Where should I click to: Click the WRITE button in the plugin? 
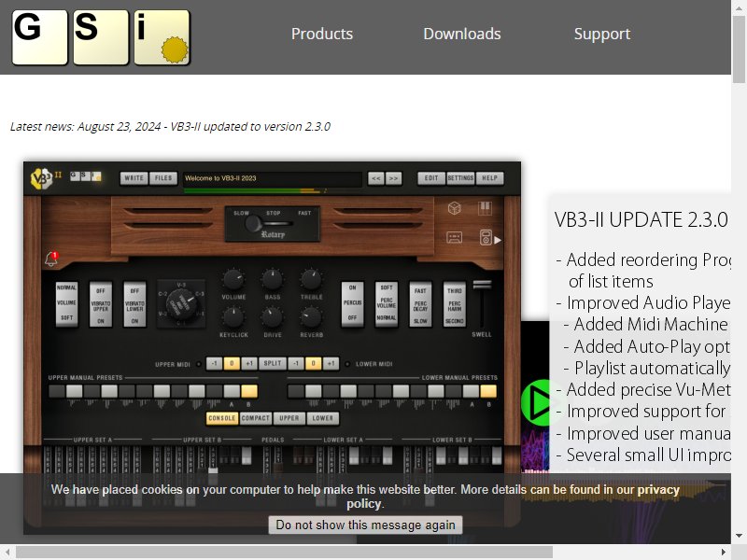(134, 178)
